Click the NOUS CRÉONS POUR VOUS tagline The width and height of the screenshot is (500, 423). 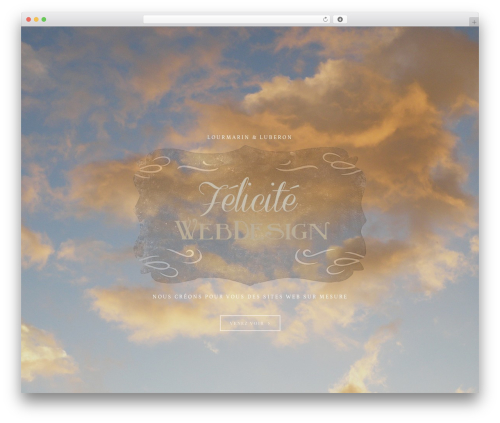[250, 296]
